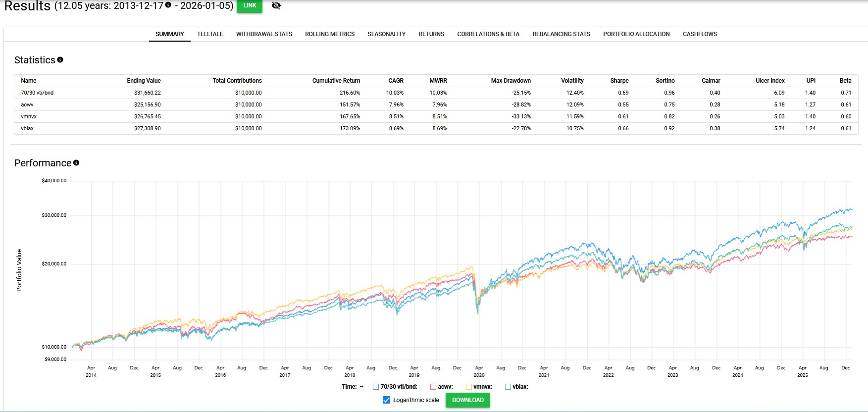Click the Sortino column header
The height and width of the screenshot is (412, 868).
(665, 81)
